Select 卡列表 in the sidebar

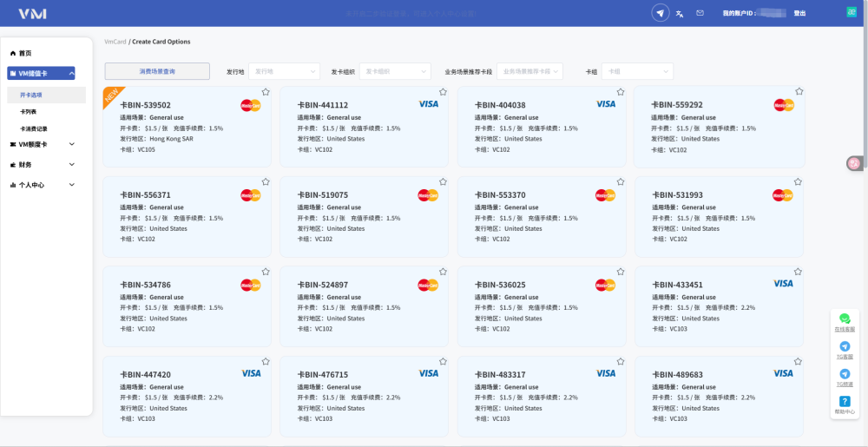click(x=29, y=112)
